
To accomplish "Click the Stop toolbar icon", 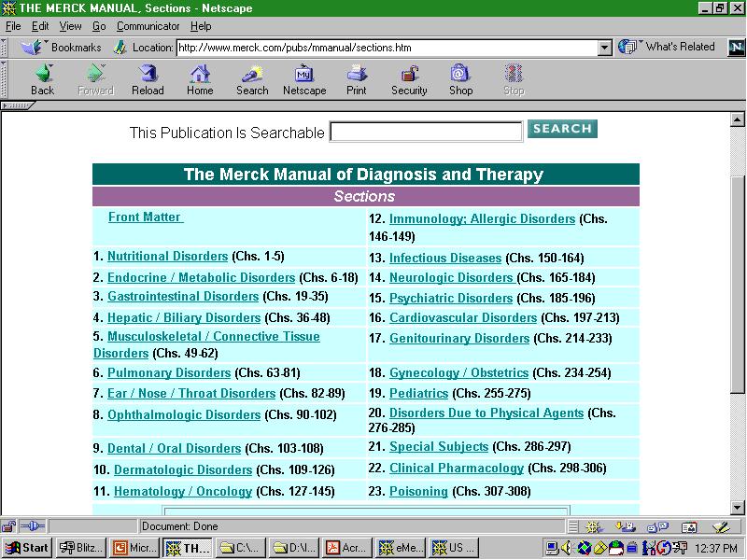I will tap(514, 79).
